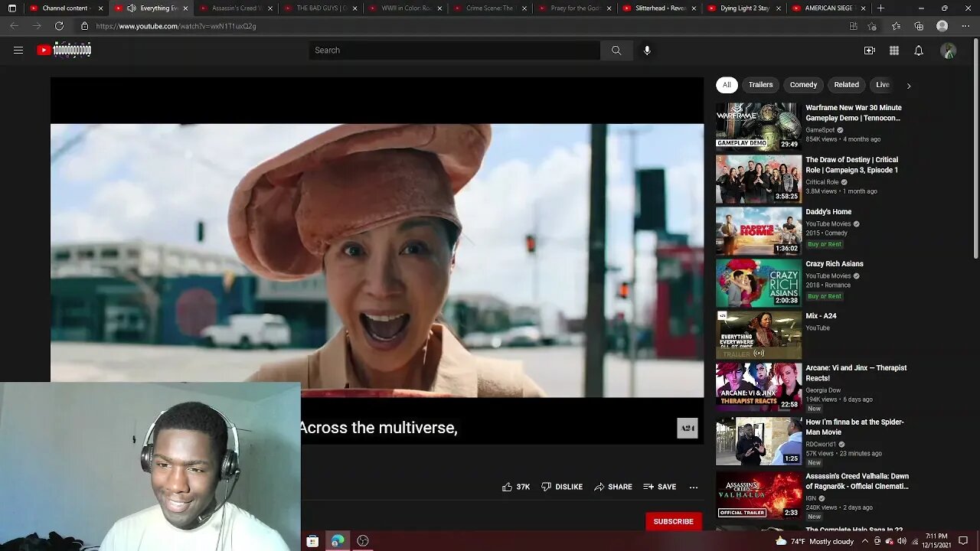Click the search magnifier button
Image resolution: width=980 pixels, height=551 pixels.
click(616, 51)
